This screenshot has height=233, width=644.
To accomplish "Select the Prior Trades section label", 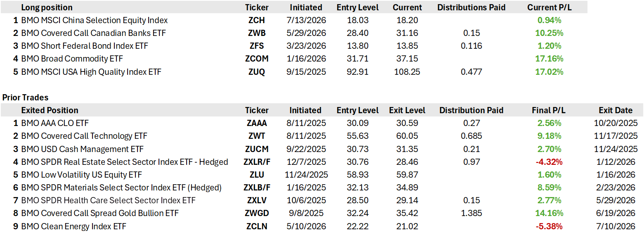I will 25,97.
